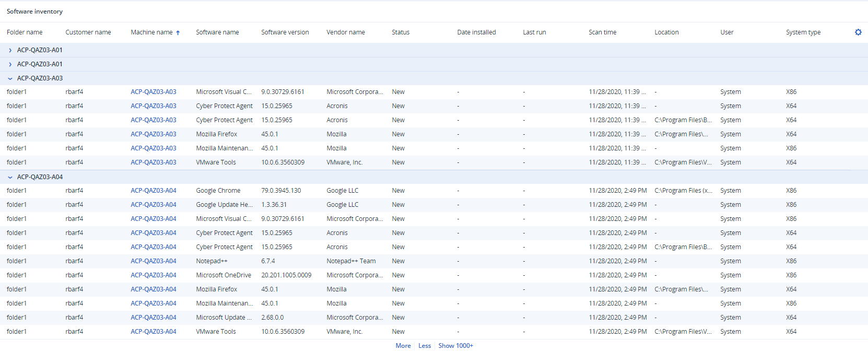Open ACP-QAZ03-A04 link in Google Chrome row
Screen dimensions: 868x351
[154, 191]
